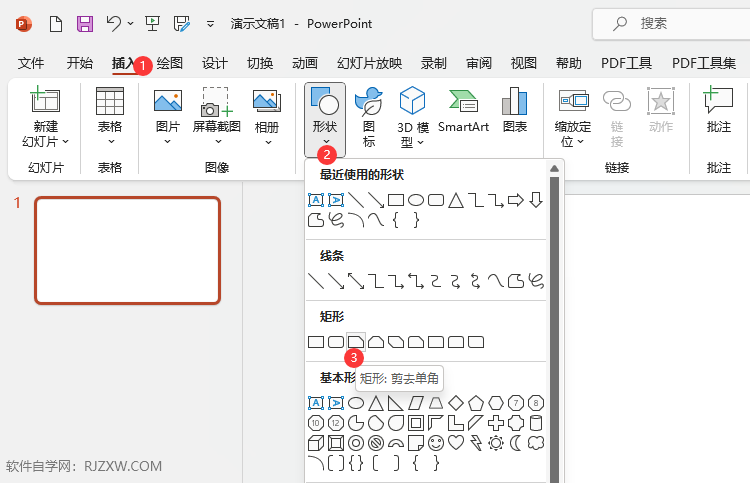The width and height of the screenshot is (750, 483).
Task: Pick the double-arrow line in 线条
Action: point(356,281)
